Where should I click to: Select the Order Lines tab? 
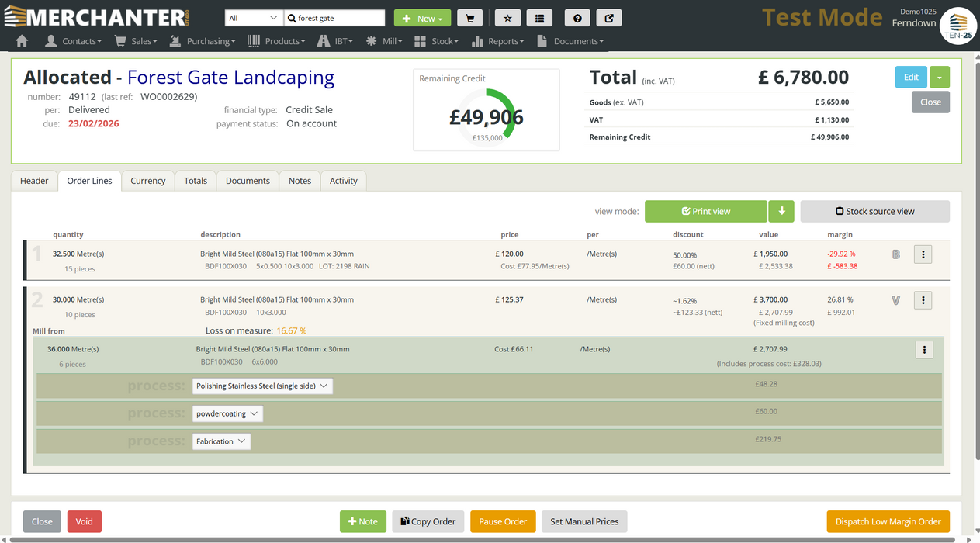(x=89, y=181)
